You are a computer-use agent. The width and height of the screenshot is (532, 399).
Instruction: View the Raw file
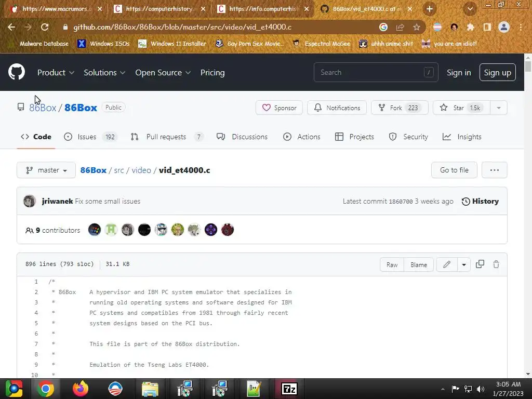(392, 264)
